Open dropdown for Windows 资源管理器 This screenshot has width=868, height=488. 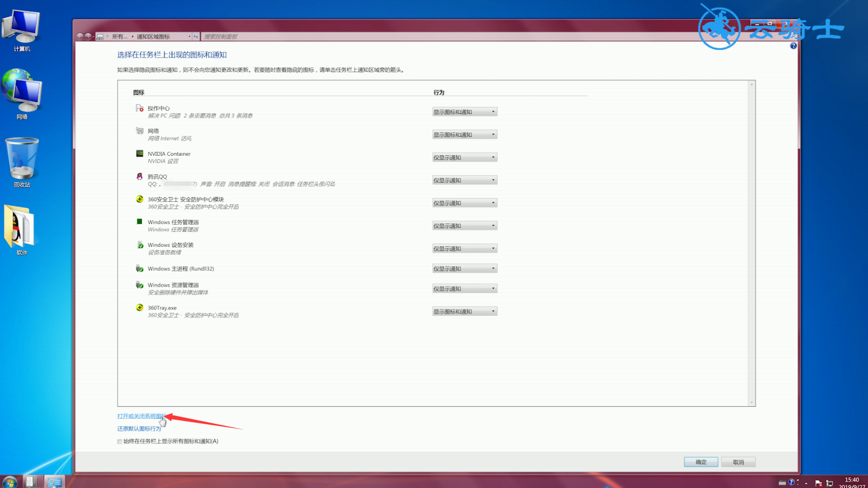tap(465, 289)
